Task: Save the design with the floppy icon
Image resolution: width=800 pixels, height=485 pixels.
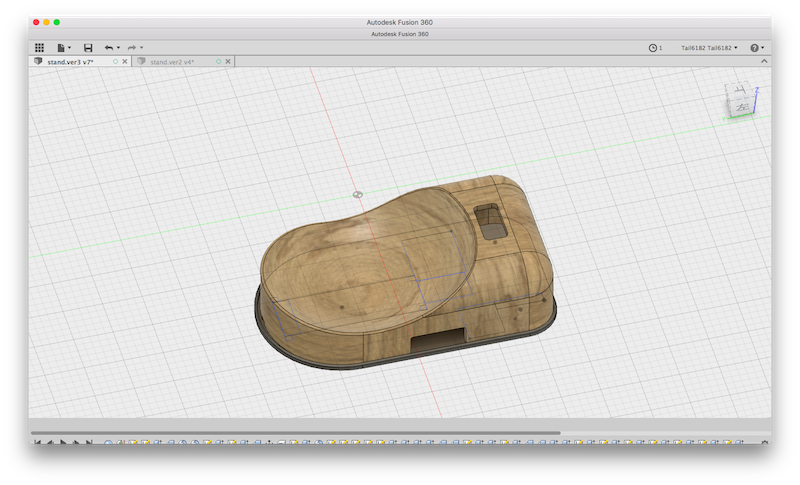Action: [x=88, y=47]
